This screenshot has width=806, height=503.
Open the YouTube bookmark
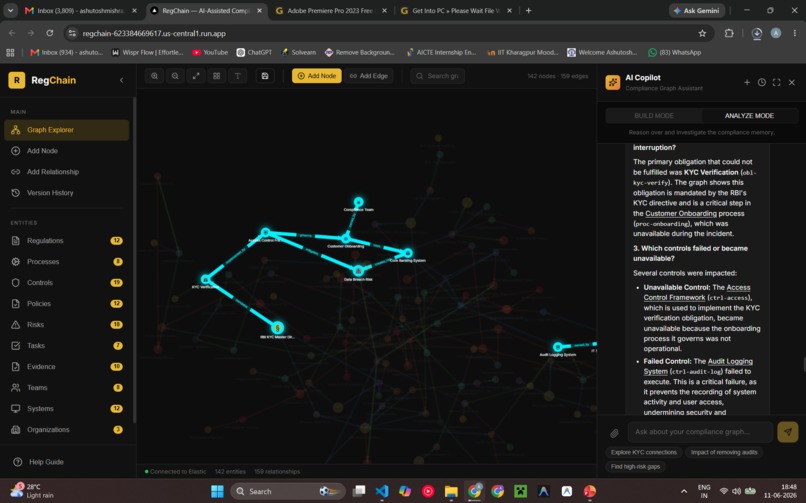click(210, 52)
